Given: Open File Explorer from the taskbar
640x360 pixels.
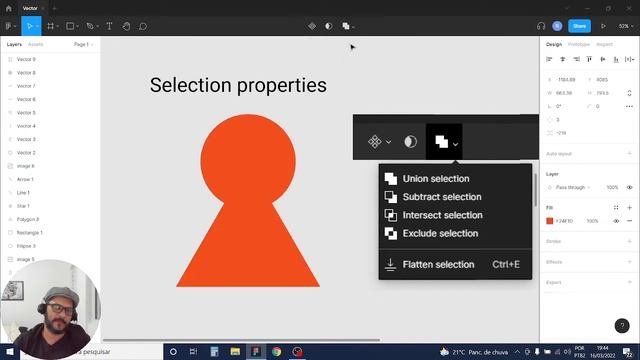Looking at the screenshot, I should [235, 351].
